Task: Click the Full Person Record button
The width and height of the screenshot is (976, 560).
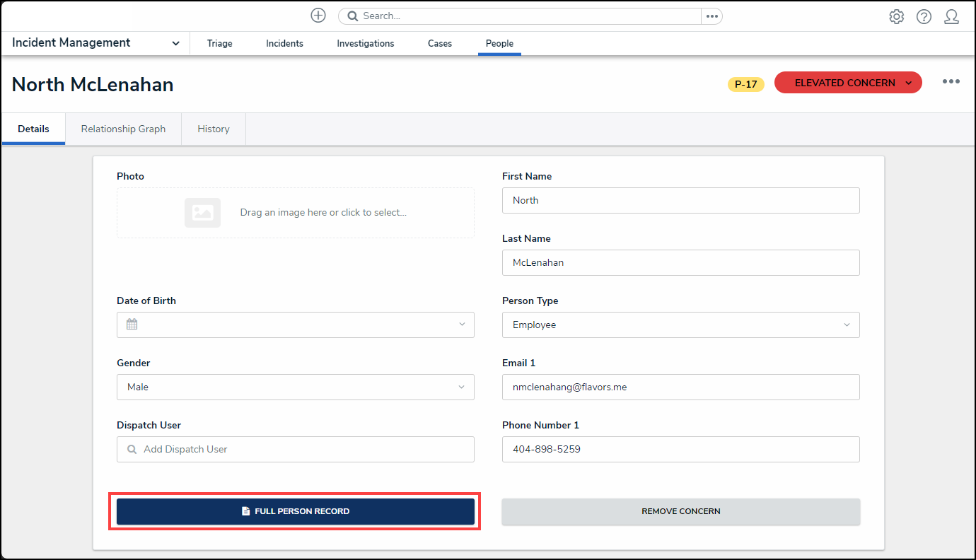Action: [295, 511]
